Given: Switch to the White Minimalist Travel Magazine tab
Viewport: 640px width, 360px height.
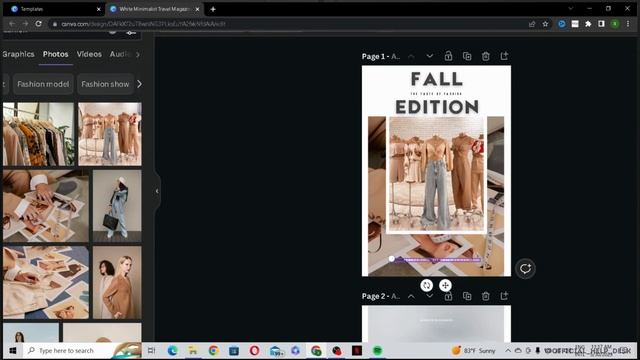Looking at the screenshot, I should click(154, 9).
